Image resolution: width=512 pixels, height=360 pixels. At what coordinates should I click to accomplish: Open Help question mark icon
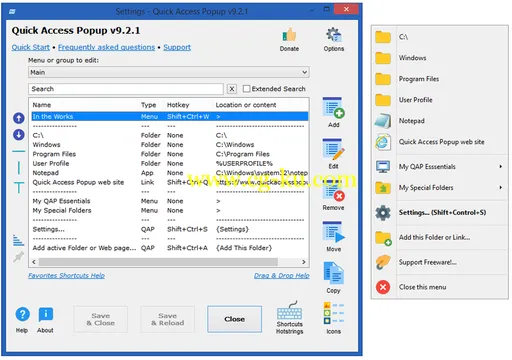pyautogui.click(x=22, y=314)
